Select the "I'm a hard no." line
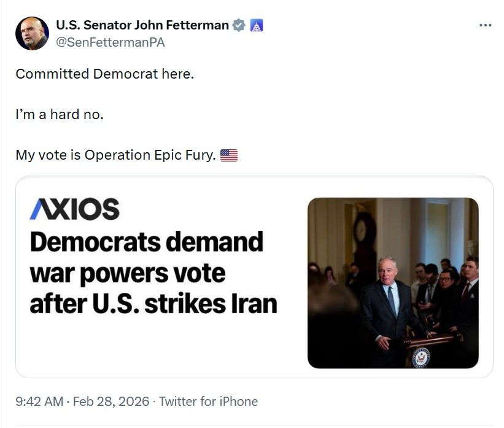504x428 pixels. click(60, 114)
